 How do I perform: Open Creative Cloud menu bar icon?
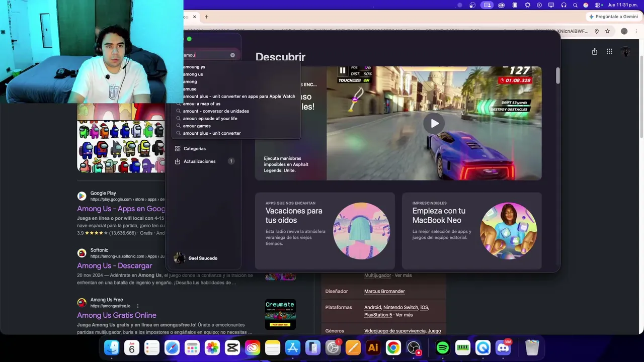click(x=501, y=5)
